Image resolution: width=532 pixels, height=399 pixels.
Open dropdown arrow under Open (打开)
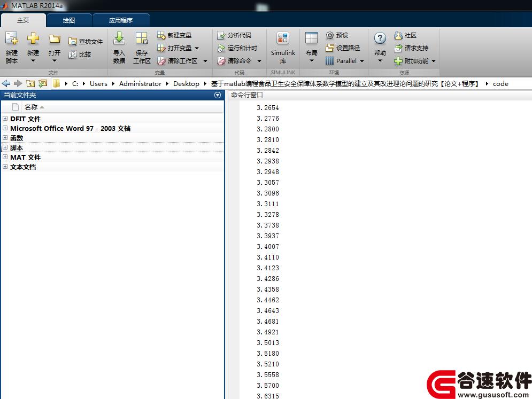pos(55,61)
